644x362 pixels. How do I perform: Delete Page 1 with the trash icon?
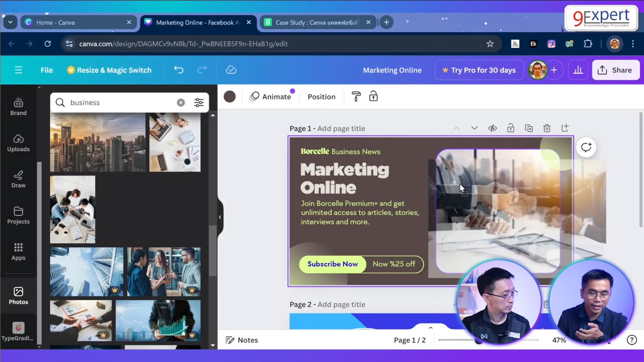click(x=547, y=128)
